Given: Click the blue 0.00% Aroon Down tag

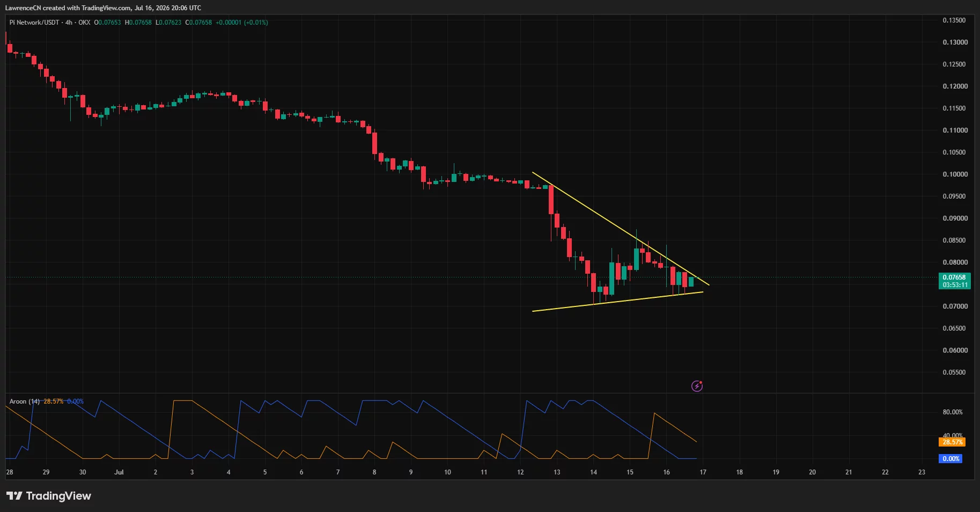Looking at the screenshot, I should point(950,459).
